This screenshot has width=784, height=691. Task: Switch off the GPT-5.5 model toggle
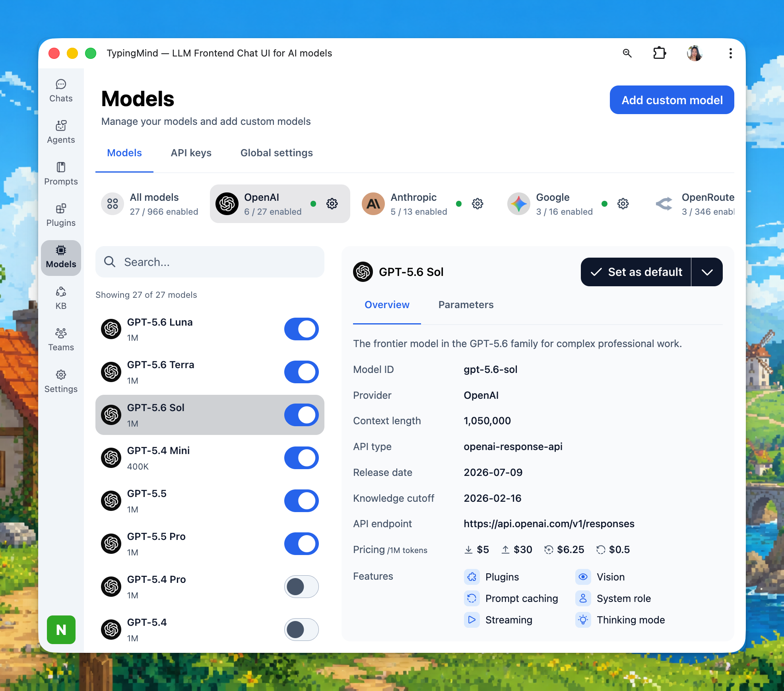pyautogui.click(x=301, y=501)
